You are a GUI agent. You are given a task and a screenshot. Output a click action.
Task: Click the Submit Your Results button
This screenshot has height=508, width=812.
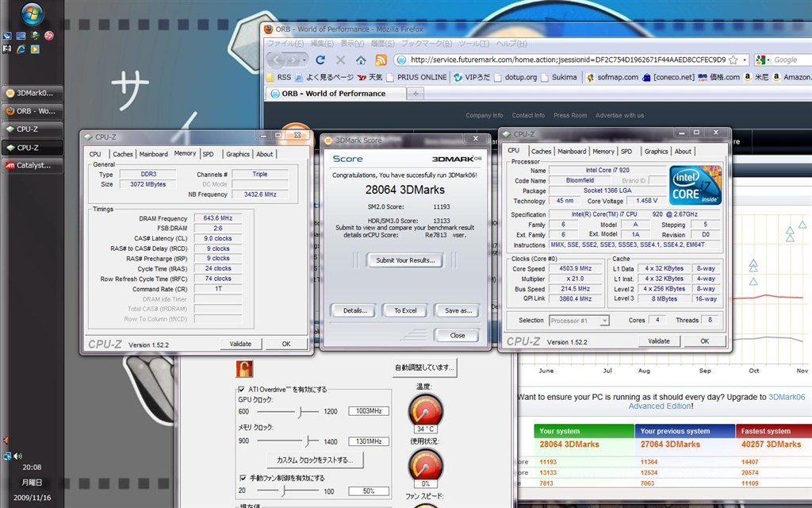(404, 260)
